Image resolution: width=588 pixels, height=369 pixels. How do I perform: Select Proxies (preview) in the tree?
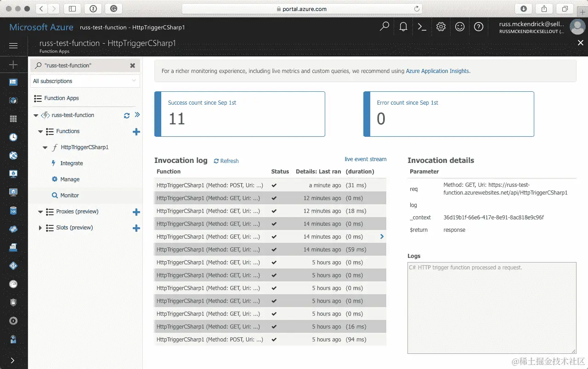[77, 212]
